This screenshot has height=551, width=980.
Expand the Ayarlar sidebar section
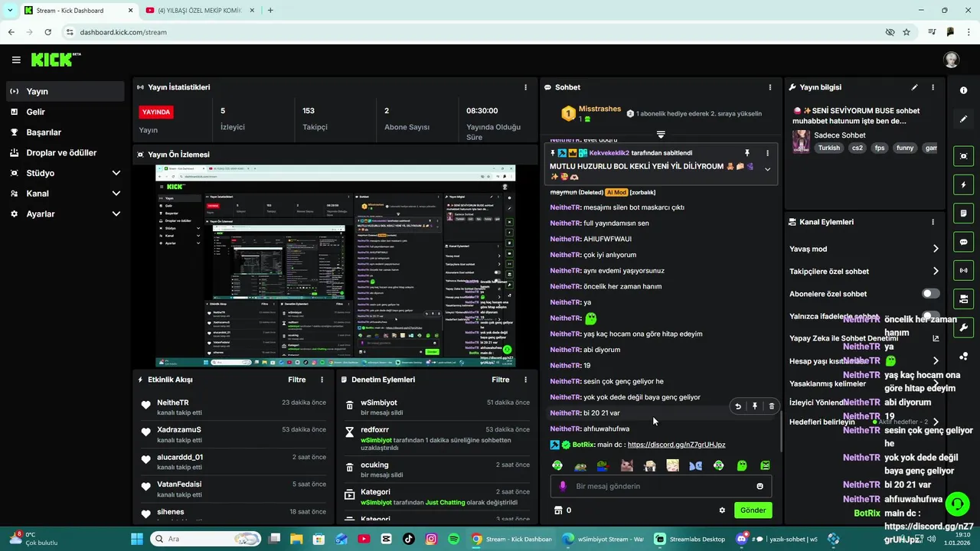click(x=116, y=214)
